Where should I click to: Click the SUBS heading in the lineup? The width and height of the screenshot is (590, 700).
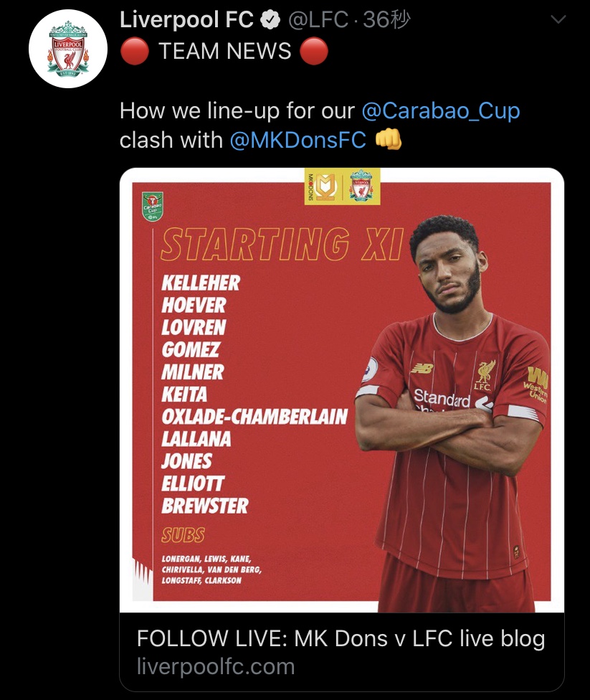click(x=183, y=535)
